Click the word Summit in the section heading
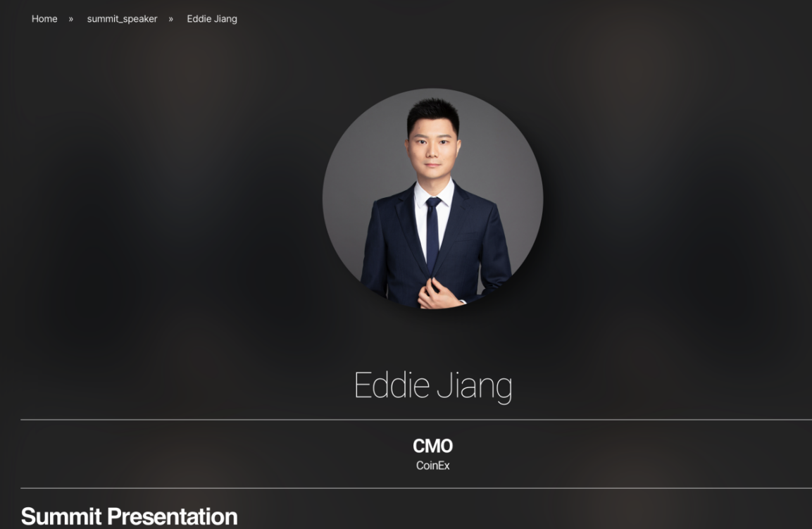The image size is (812, 529). (61, 516)
